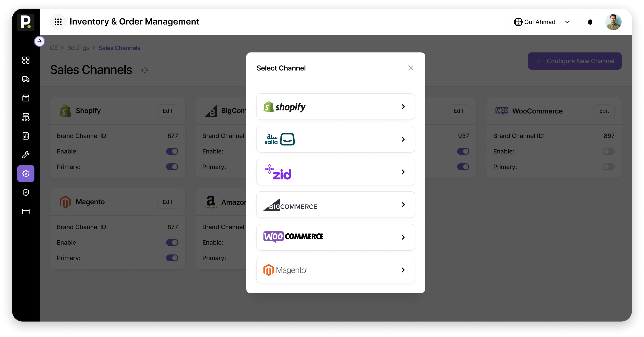
Task: Click the Amazon logo on card
Action: [211, 202]
